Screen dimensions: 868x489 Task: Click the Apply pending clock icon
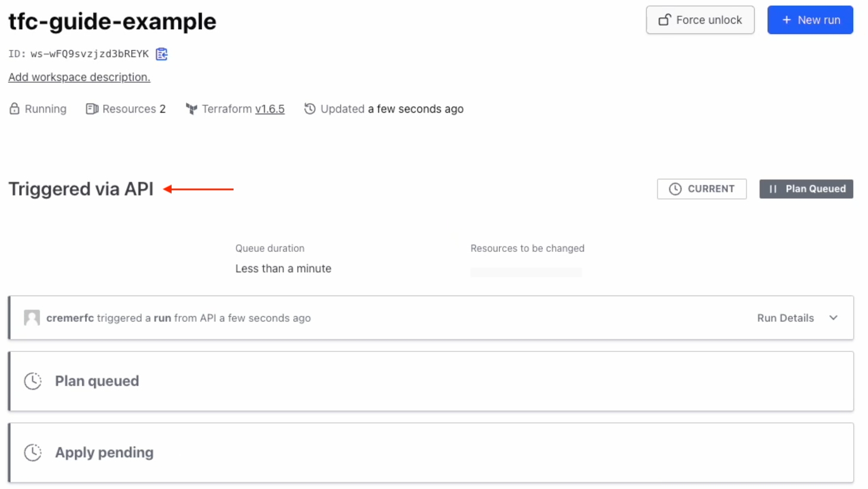33,453
